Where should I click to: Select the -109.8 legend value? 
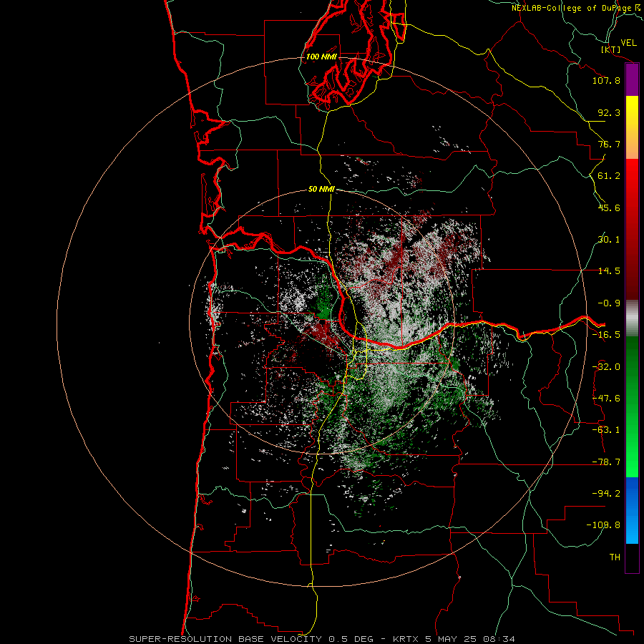(x=603, y=525)
